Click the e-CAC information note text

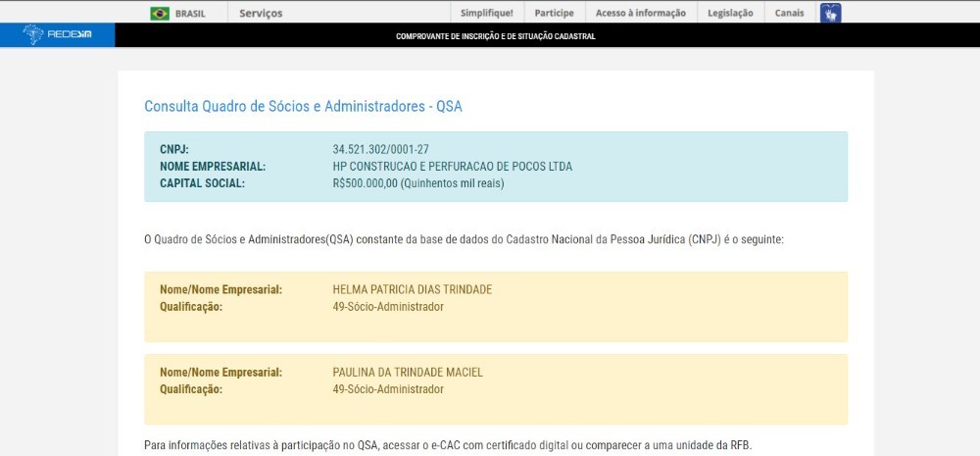(448, 445)
